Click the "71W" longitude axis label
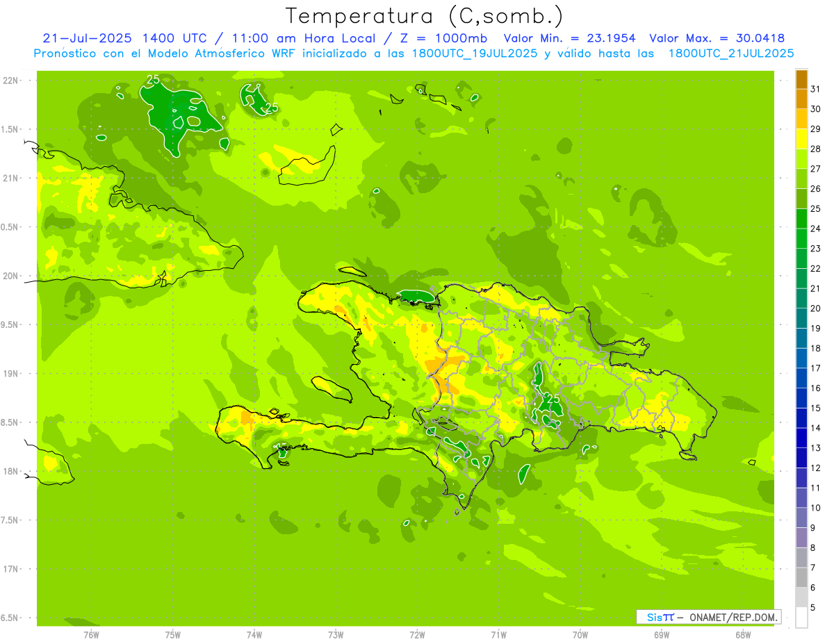Viewport: 834px width, 644px height. pyautogui.click(x=498, y=635)
